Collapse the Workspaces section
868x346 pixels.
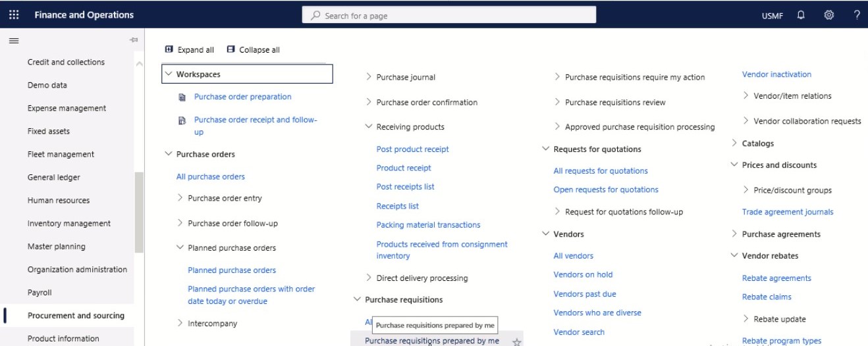[169, 74]
